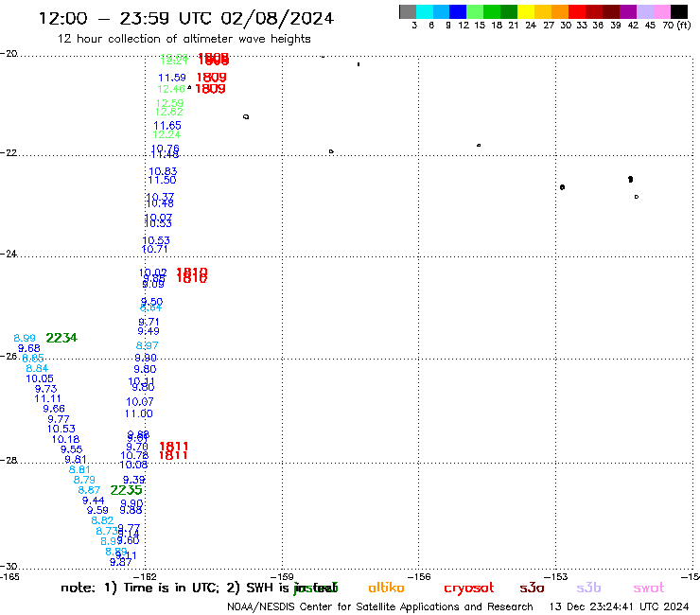Click the green value '12.82'
The image size is (700, 615).
(168, 112)
